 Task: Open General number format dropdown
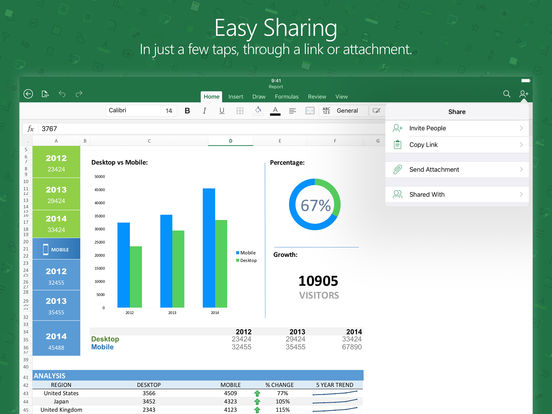[347, 111]
